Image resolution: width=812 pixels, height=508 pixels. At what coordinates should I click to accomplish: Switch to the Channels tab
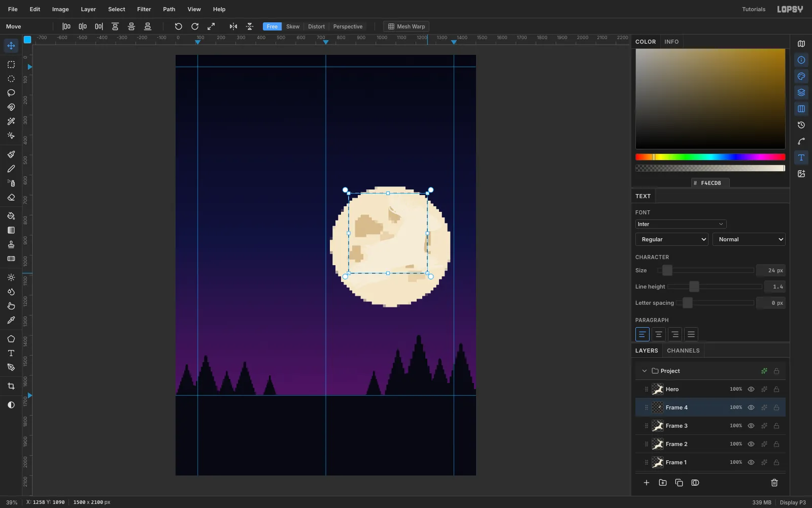[x=683, y=351]
